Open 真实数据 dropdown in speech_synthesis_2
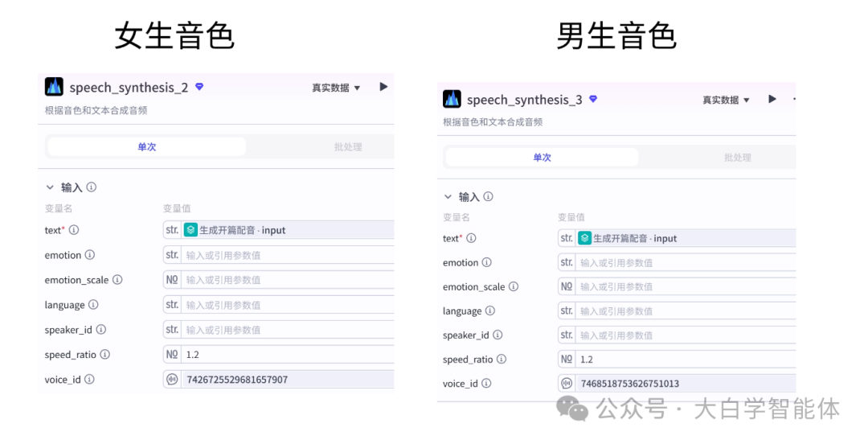868x444 pixels. click(x=336, y=88)
